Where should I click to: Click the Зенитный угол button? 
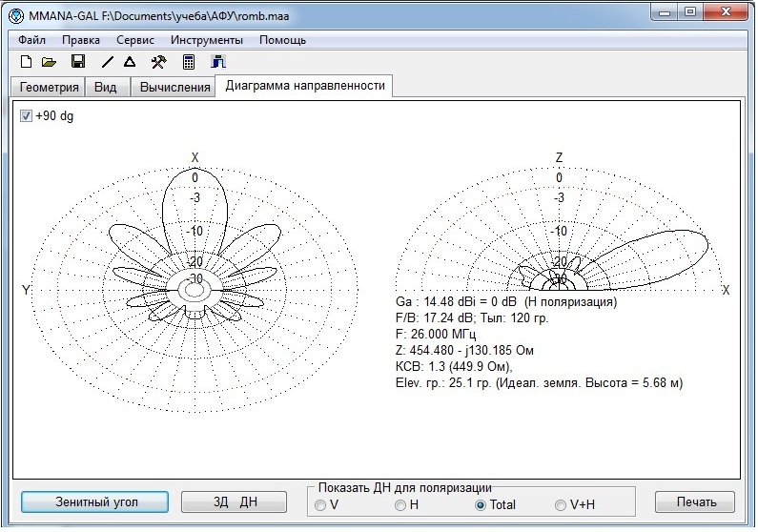(x=95, y=502)
